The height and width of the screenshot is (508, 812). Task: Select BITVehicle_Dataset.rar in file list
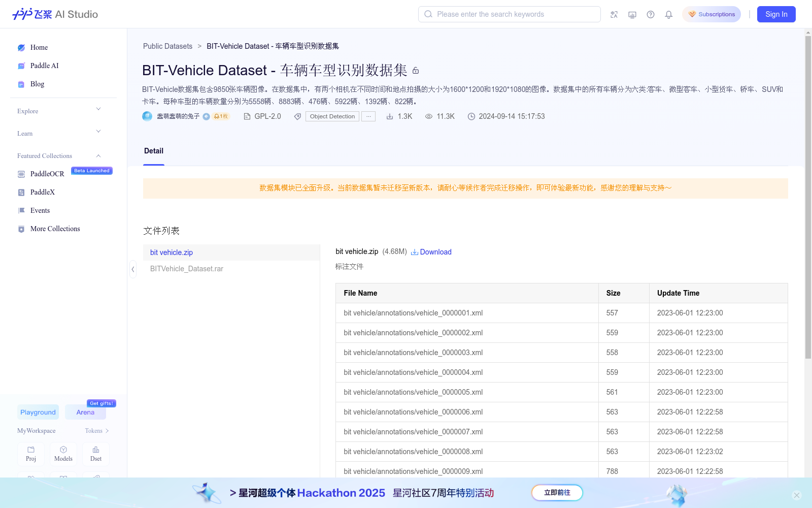tap(231, 269)
